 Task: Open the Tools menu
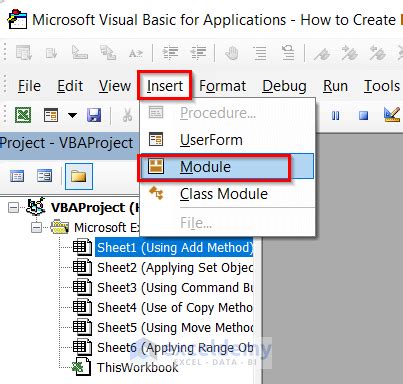click(x=382, y=86)
